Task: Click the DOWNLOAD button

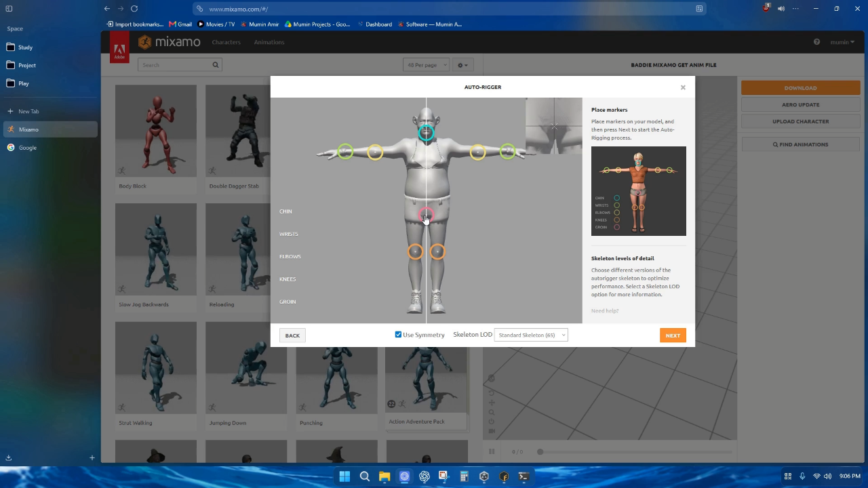Action: tap(800, 88)
